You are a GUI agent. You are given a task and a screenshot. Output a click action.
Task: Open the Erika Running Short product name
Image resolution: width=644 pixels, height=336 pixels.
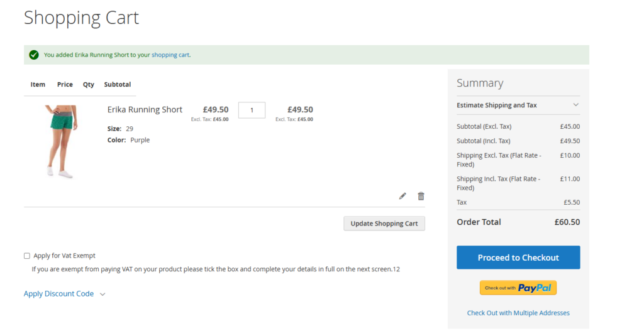pyautogui.click(x=145, y=110)
